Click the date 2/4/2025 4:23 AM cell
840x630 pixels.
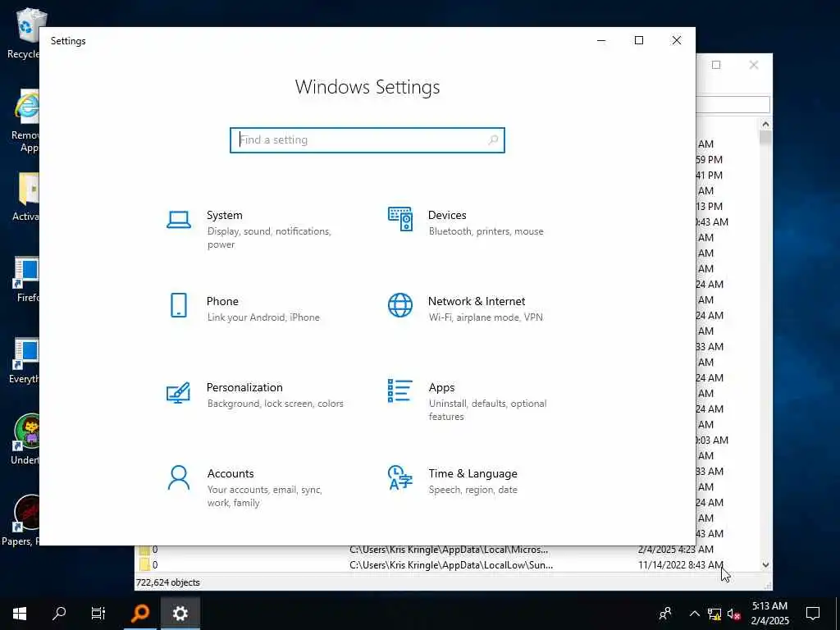coord(676,549)
